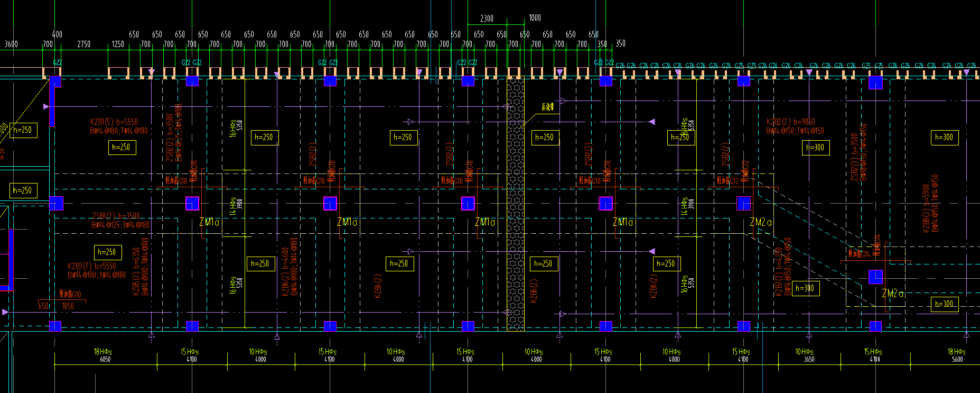Click the 1000 dimension text
The height and width of the screenshot is (393, 980).
535,18
